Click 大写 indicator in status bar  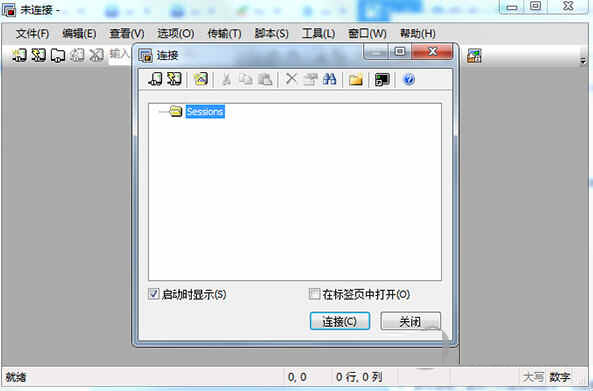pos(533,377)
